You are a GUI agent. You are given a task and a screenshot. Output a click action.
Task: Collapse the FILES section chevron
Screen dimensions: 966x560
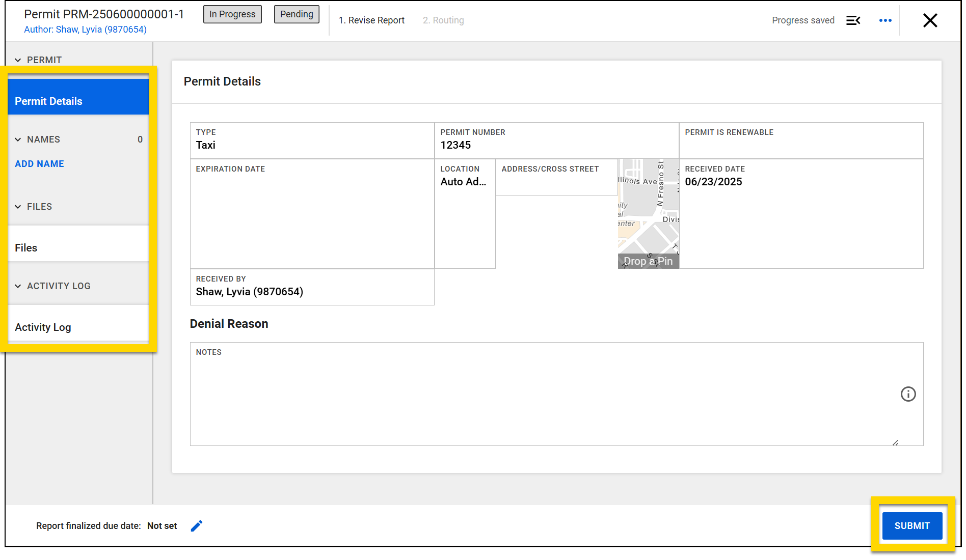coord(18,207)
